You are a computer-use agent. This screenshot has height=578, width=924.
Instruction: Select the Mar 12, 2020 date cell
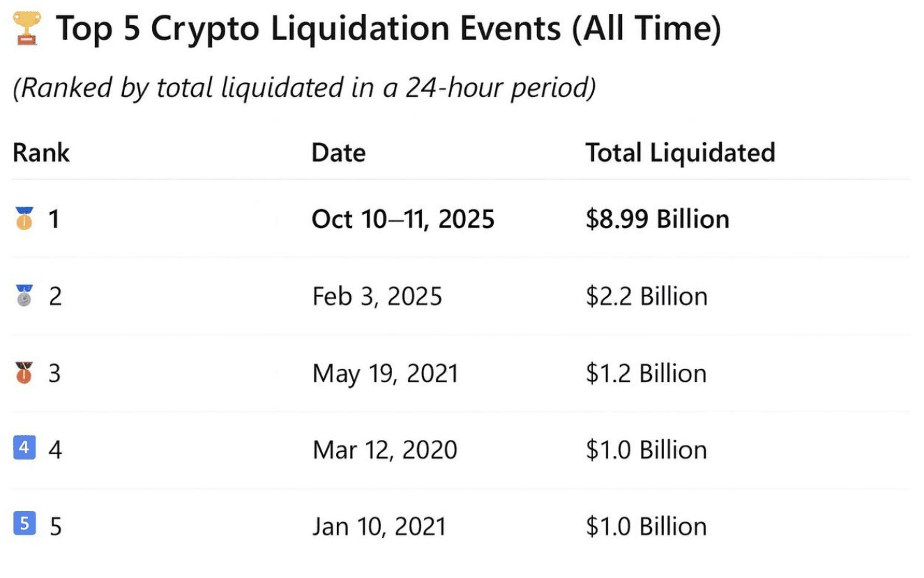pos(385,450)
